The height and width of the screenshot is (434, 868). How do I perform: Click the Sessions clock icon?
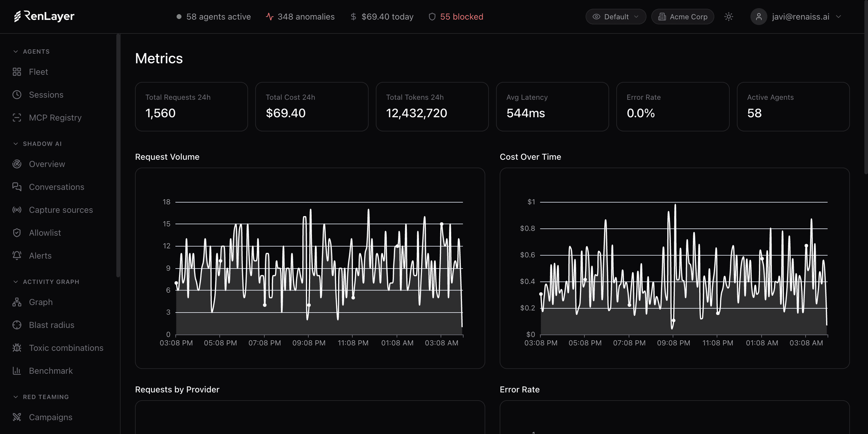[17, 95]
